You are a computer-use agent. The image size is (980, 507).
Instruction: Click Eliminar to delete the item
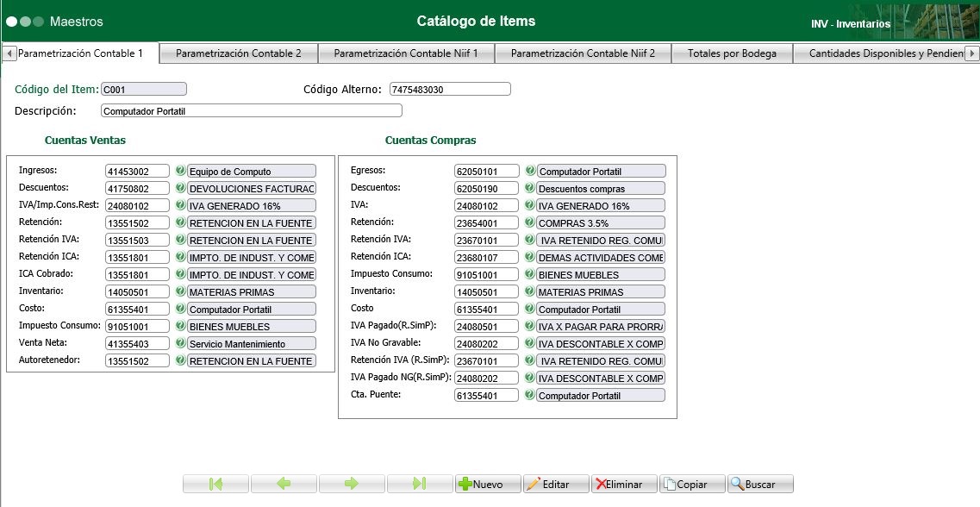623,484
